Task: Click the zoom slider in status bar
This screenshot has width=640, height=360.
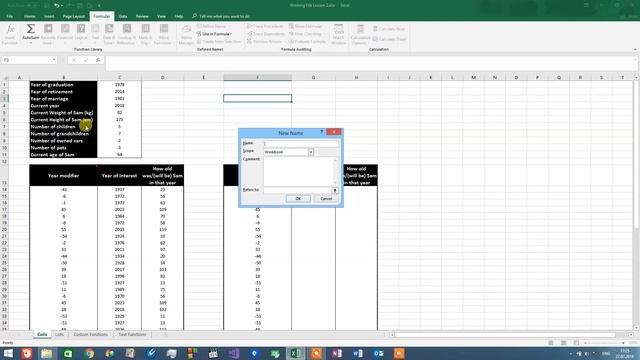Action: click(x=604, y=343)
